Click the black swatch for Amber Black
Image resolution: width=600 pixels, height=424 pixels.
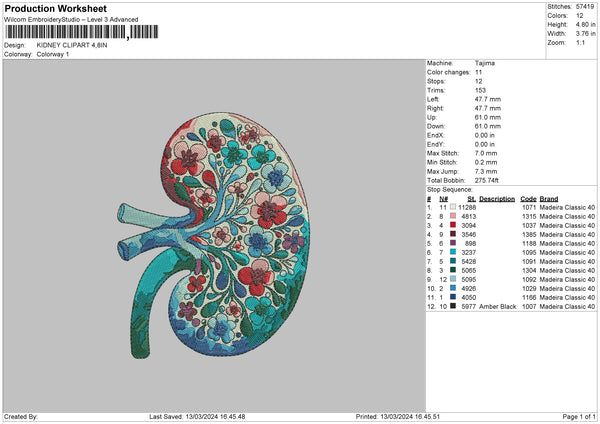(453, 306)
